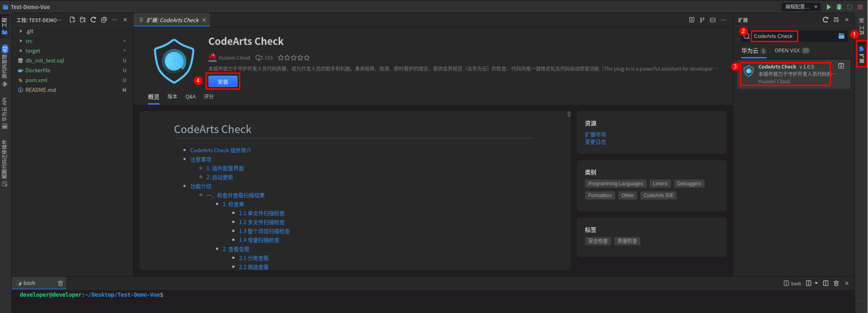Switch to the 评分 ratings tab
The image size is (868, 313).
pos(209,96)
